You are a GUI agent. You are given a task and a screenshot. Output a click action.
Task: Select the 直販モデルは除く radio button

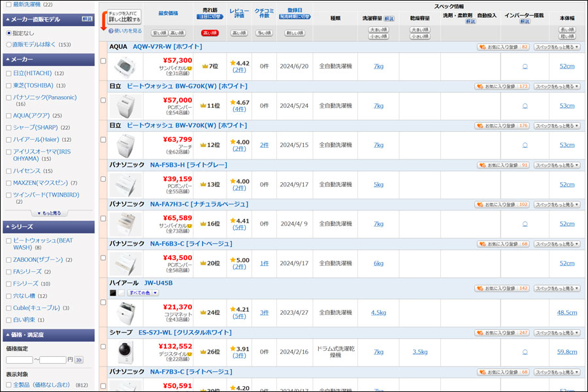click(x=8, y=44)
